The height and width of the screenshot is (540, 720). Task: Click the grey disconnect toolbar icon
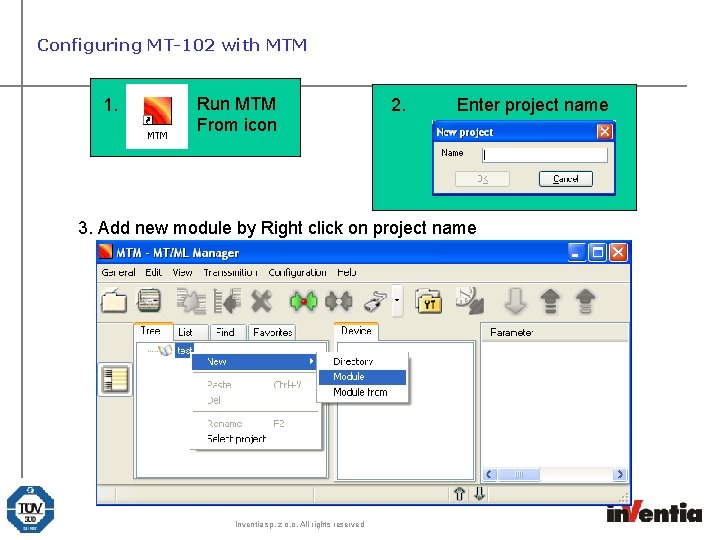tap(338, 301)
